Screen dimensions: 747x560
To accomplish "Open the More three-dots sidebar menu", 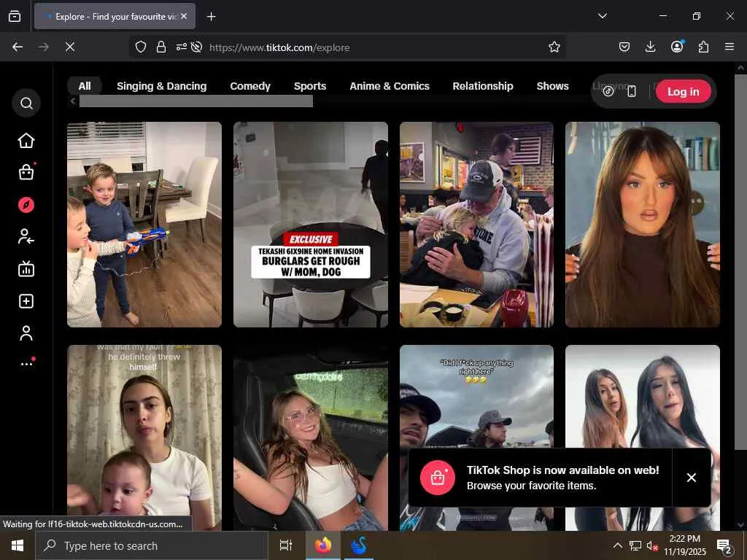I will point(27,363).
